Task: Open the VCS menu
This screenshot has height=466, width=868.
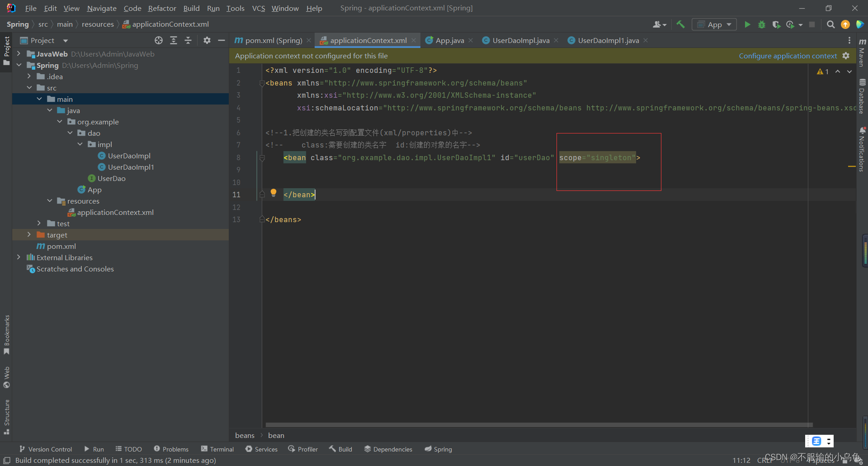Action: coord(259,8)
